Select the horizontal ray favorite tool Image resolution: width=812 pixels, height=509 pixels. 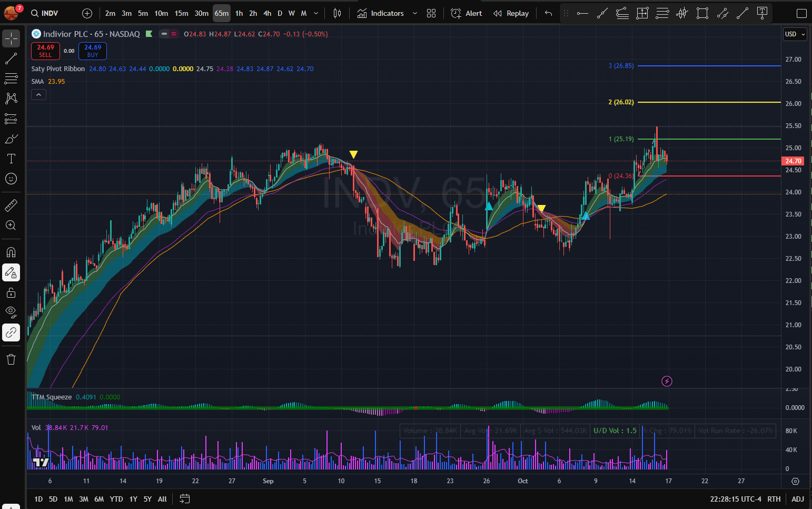[582, 13]
